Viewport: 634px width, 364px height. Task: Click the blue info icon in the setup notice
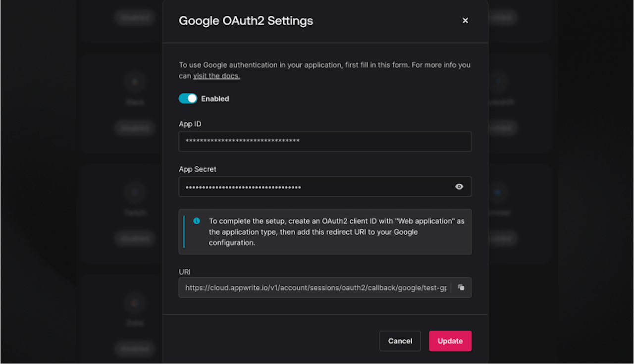[197, 221]
